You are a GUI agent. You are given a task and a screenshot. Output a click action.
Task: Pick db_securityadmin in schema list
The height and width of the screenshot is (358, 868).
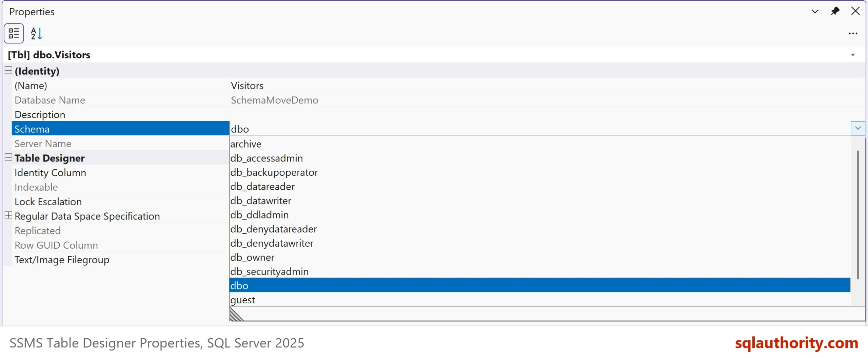point(540,271)
